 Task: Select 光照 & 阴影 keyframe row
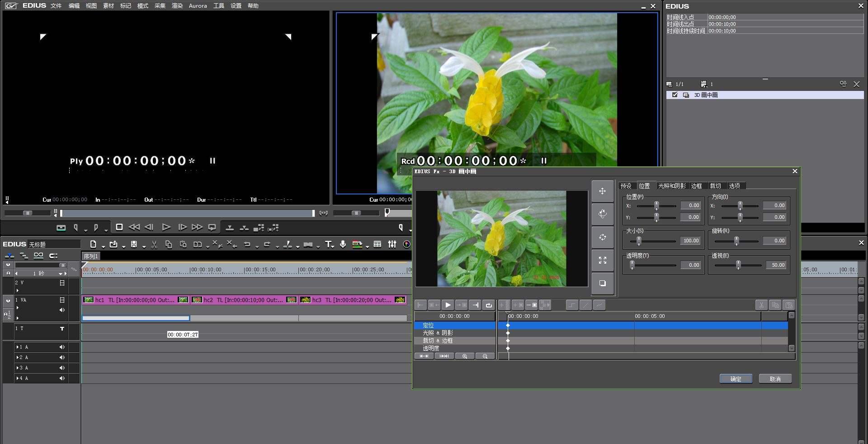(455, 333)
